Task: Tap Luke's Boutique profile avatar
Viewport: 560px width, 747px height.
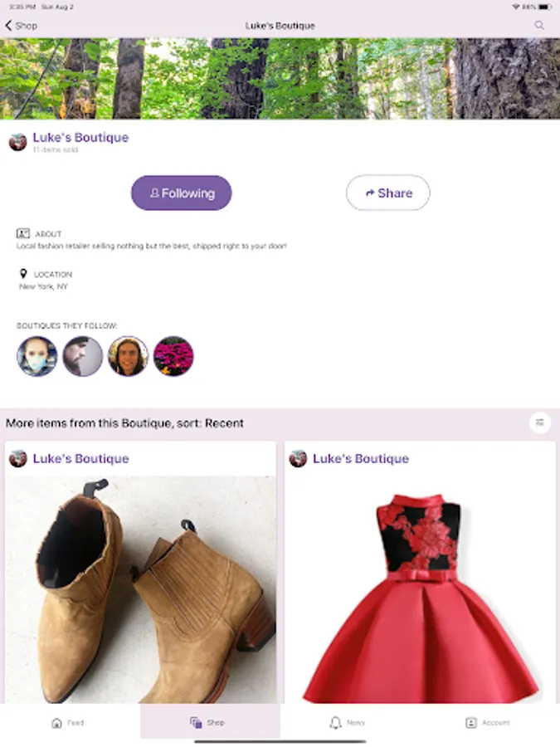Action: [x=18, y=142]
